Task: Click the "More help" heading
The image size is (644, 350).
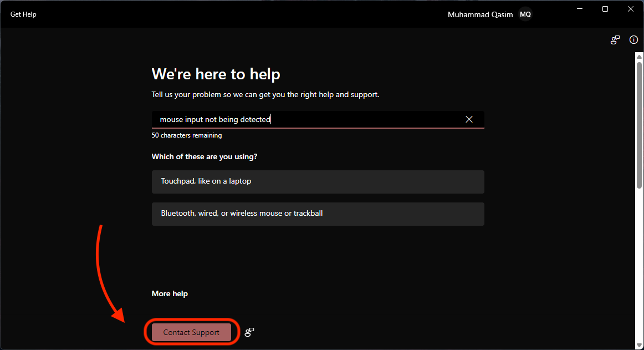Action: coord(170,293)
